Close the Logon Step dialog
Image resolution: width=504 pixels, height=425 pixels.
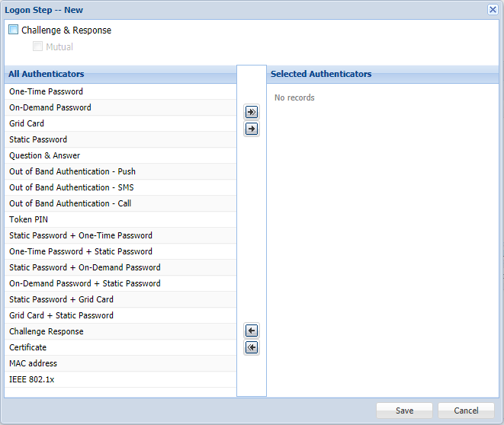(x=493, y=10)
